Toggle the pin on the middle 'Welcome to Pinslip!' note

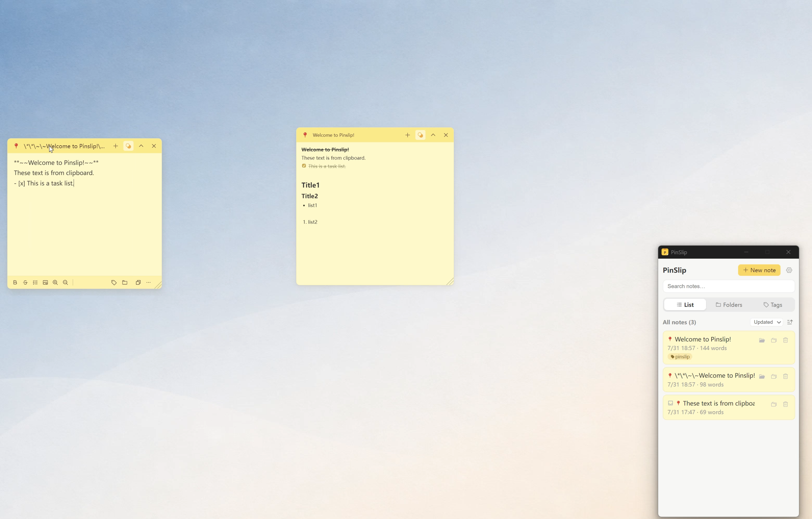pos(305,135)
